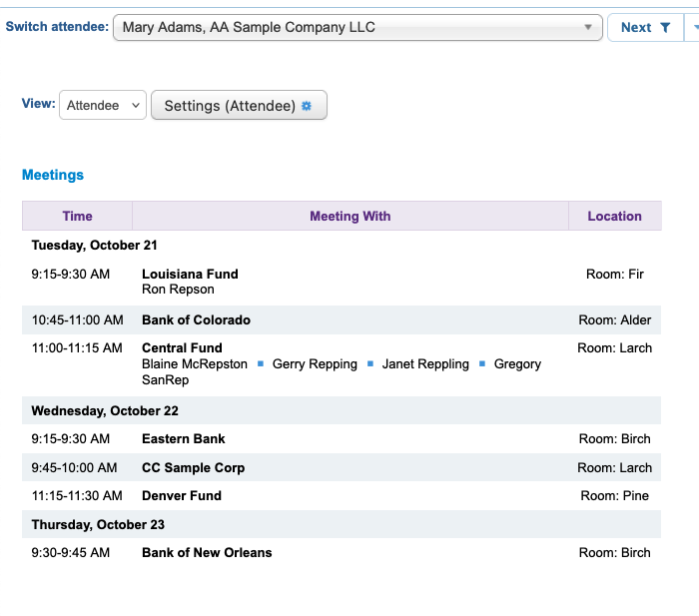Select the Eastern Bank meeting

[x=184, y=438]
